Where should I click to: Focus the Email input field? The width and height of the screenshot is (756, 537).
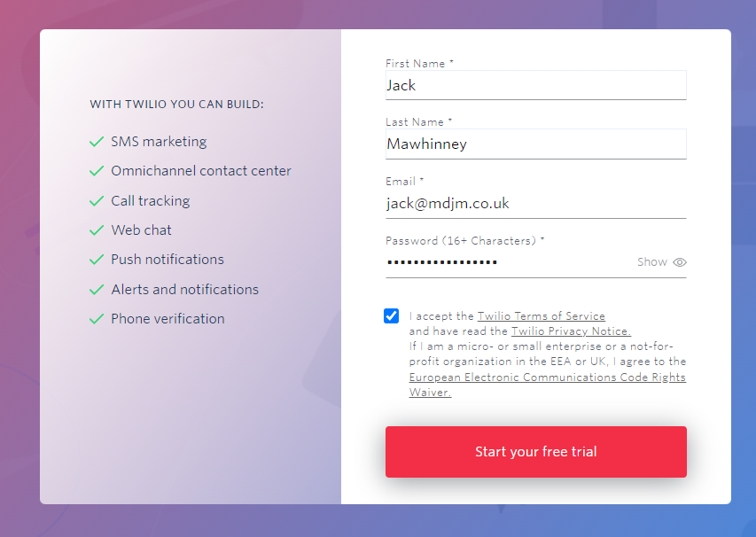(535, 204)
